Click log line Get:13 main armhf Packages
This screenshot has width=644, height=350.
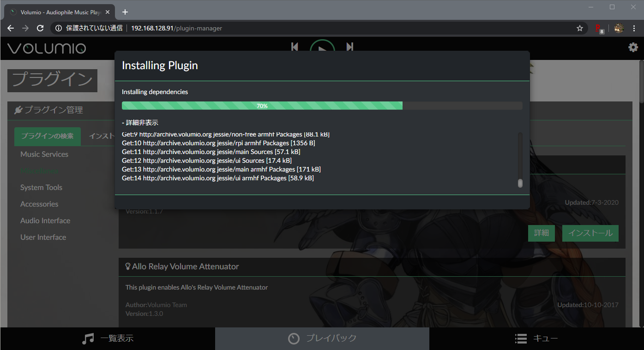(x=221, y=169)
